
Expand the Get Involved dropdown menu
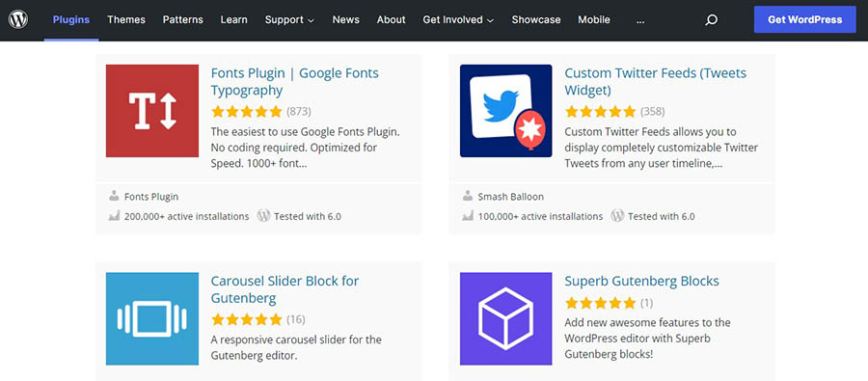[x=458, y=20]
